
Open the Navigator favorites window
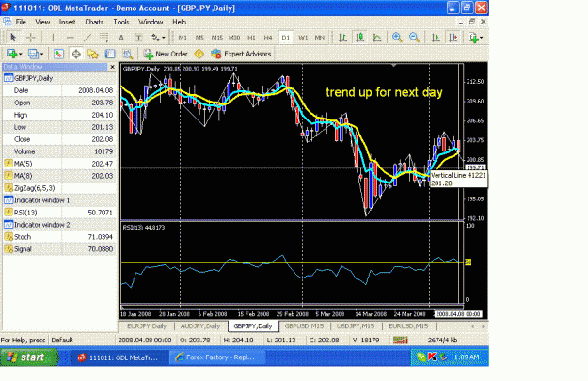[92, 54]
